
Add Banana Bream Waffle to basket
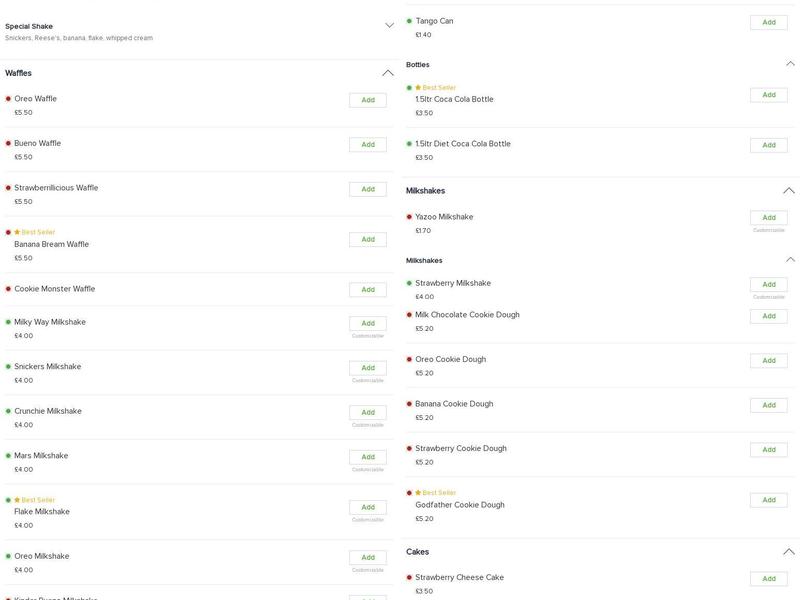click(x=368, y=240)
